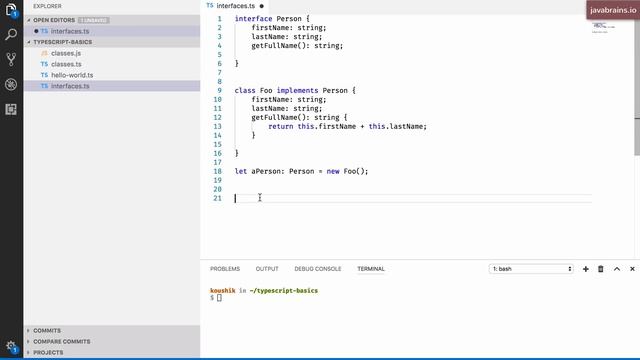This screenshot has width=640, height=360.
Task: Open the Source Control icon
Action: coord(11,60)
